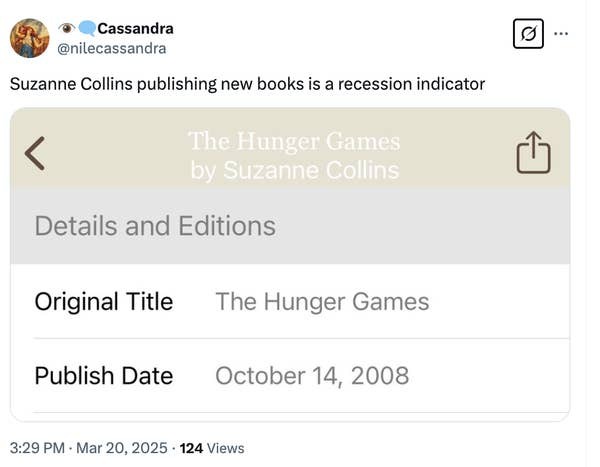Click the Publish Date label
The image size is (600, 467).
103,376
